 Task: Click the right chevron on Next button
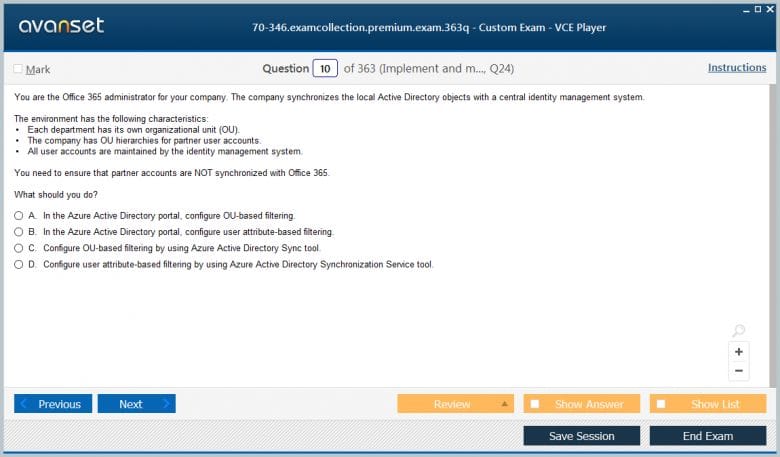166,404
